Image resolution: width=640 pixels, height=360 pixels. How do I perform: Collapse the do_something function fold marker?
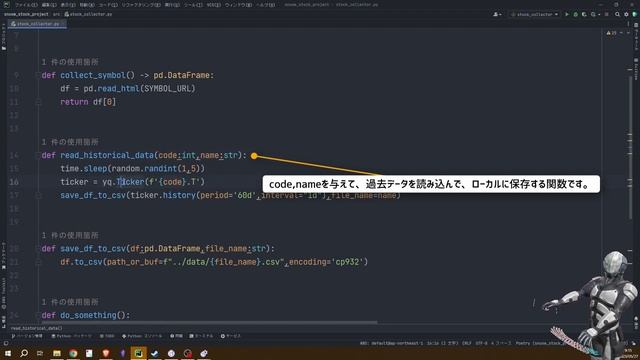(x=38, y=315)
